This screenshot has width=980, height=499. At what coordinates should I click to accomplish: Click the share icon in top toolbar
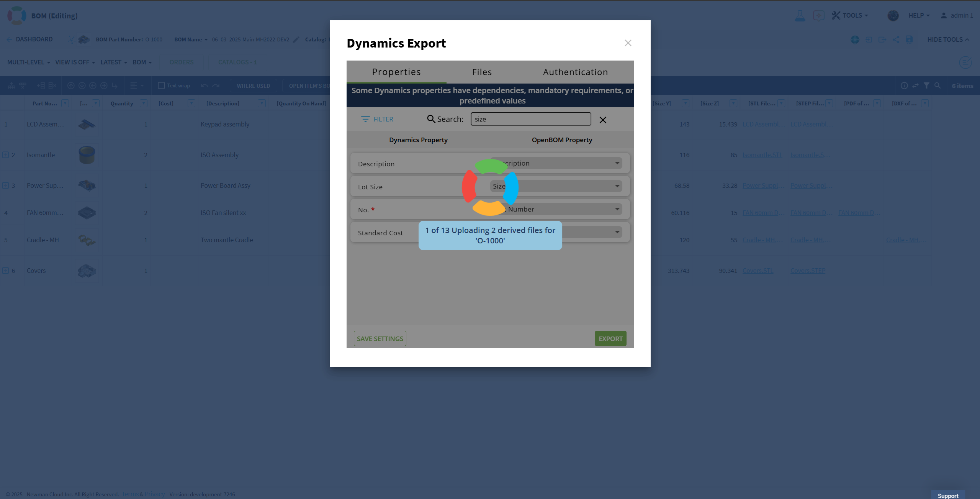coord(896,39)
